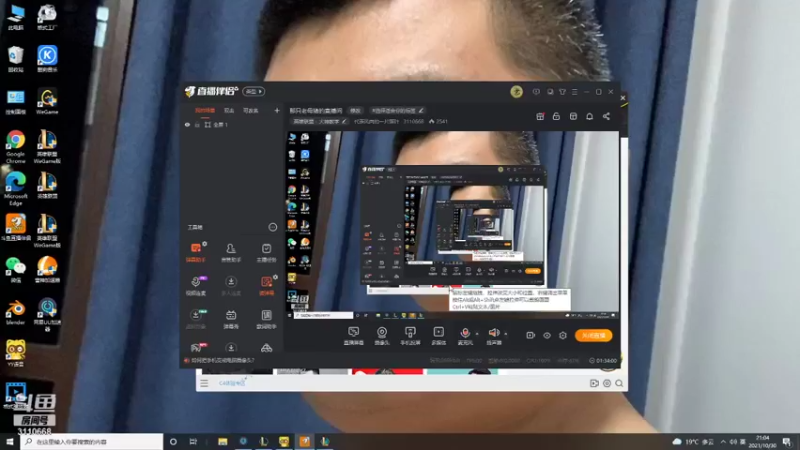Open the 主播任务 clipboard tool
Screen dimensions: 800x450
click(266, 252)
